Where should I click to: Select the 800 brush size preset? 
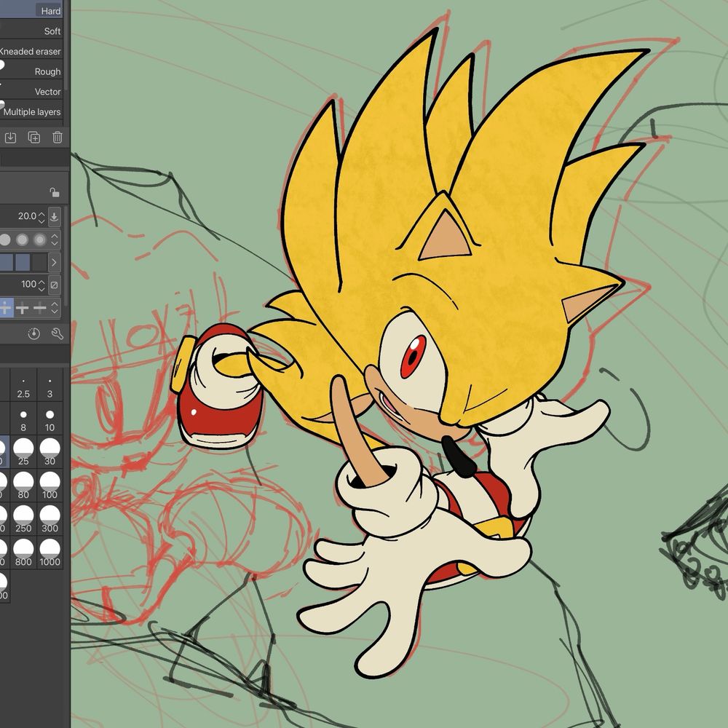tap(23, 553)
